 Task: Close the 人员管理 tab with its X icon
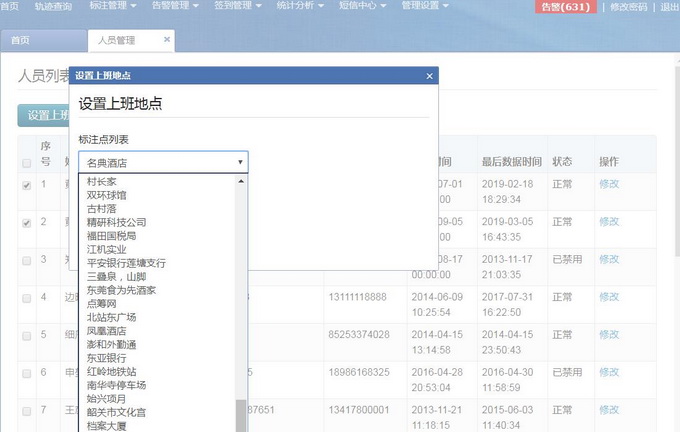[x=167, y=40]
